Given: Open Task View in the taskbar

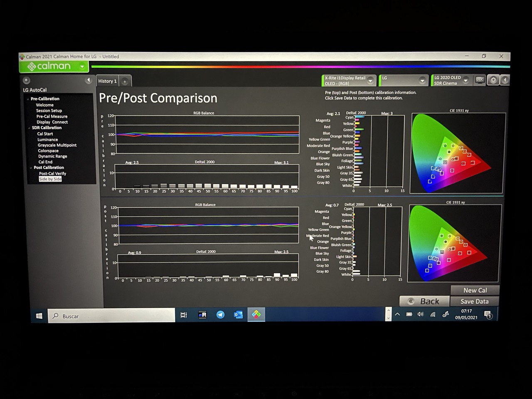Looking at the screenshot, I should pos(184,315).
